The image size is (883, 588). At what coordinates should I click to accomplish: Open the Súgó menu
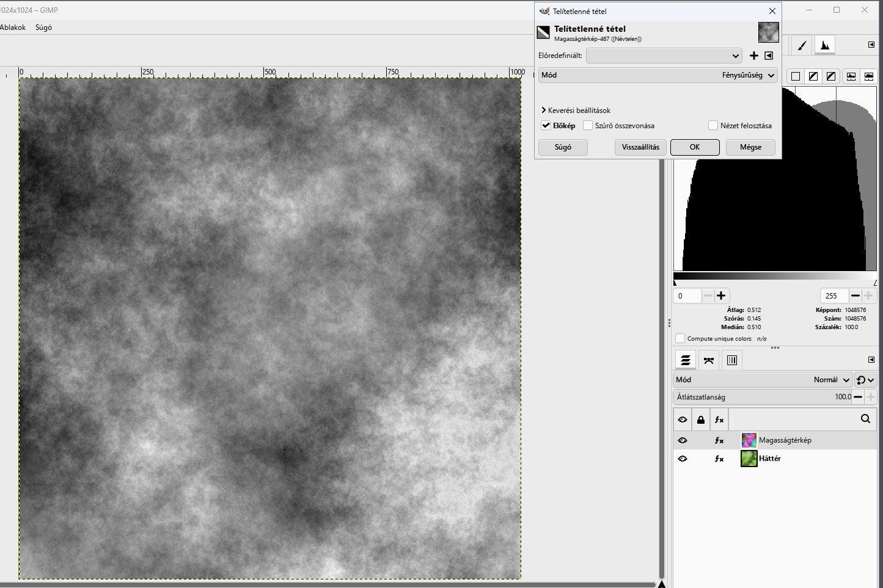pyautogui.click(x=43, y=27)
